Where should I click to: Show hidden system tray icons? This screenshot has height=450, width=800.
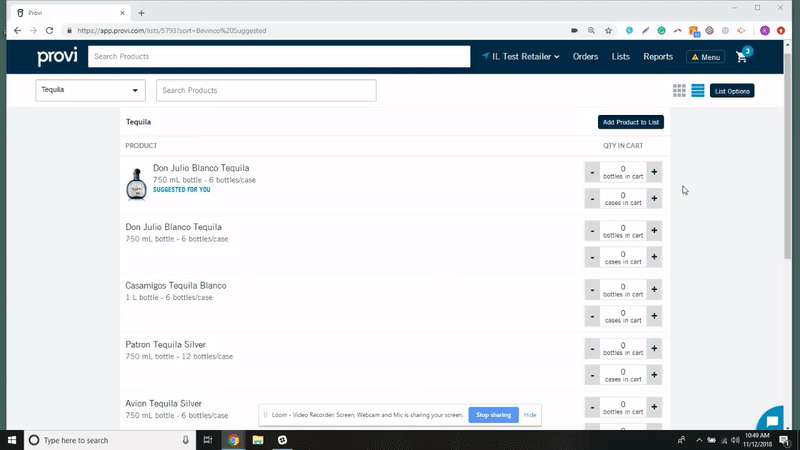(x=699, y=440)
